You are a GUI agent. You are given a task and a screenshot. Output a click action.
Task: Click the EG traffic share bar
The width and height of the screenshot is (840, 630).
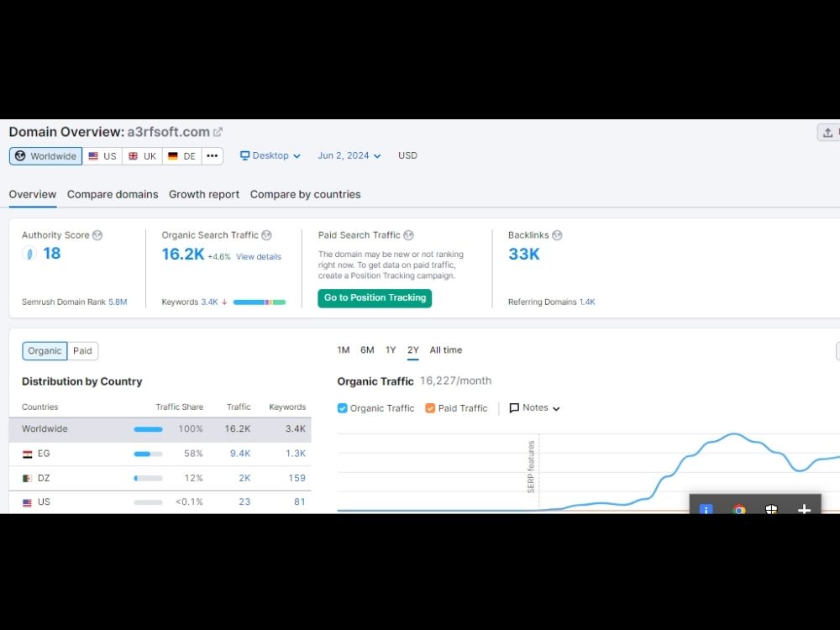[148, 454]
